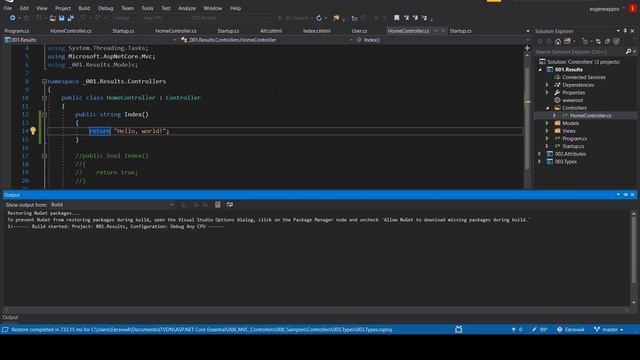Click the Save All toolbar icon

click(70, 18)
